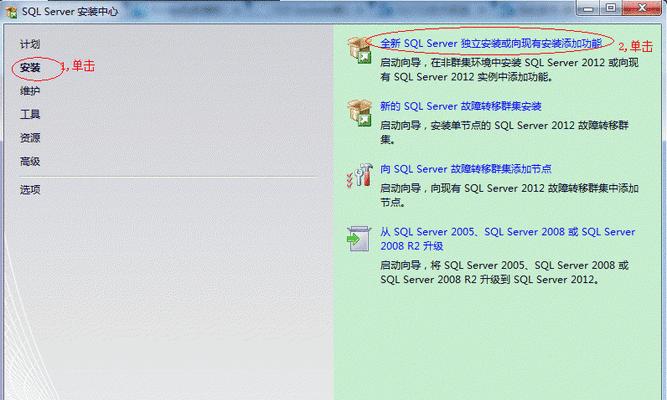The image size is (667, 400).
Task: Click 向 SQL Server 故障转移群集添加节点 link
Action: click(x=466, y=169)
